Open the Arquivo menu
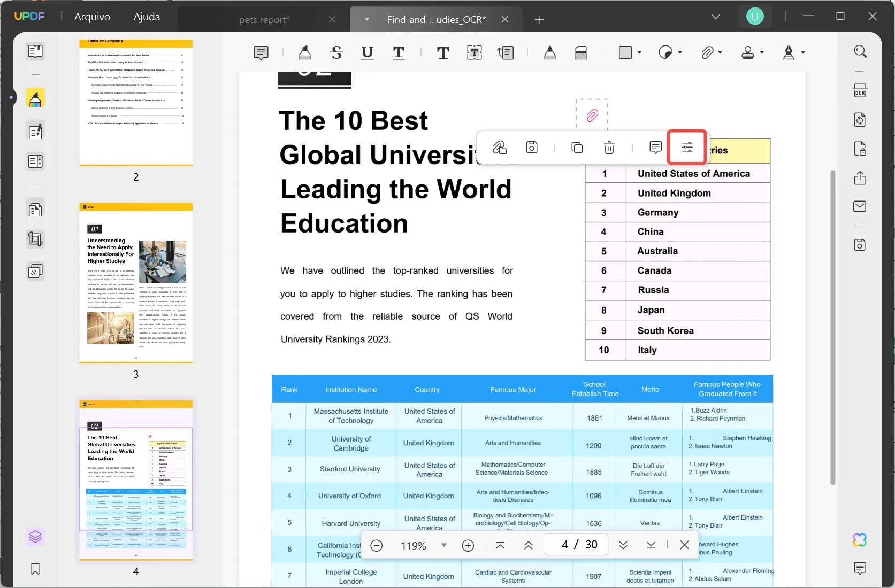This screenshot has height=588, width=895. [92, 16]
